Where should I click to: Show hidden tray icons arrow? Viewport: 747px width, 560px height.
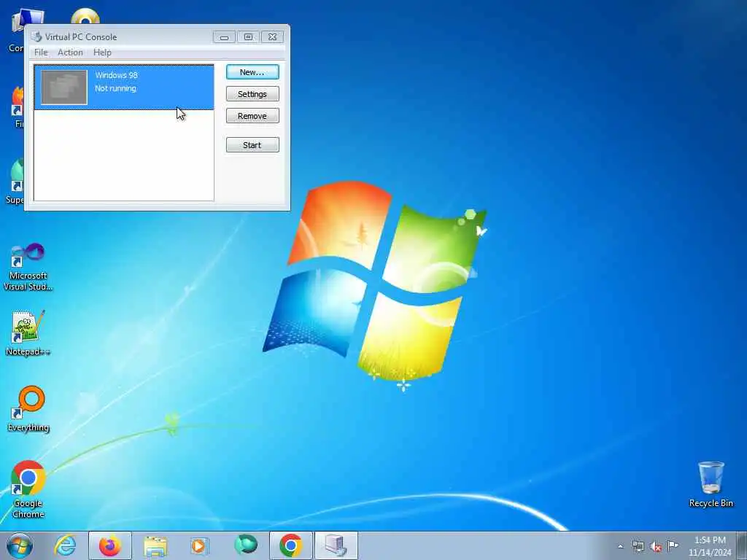click(620, 546)
